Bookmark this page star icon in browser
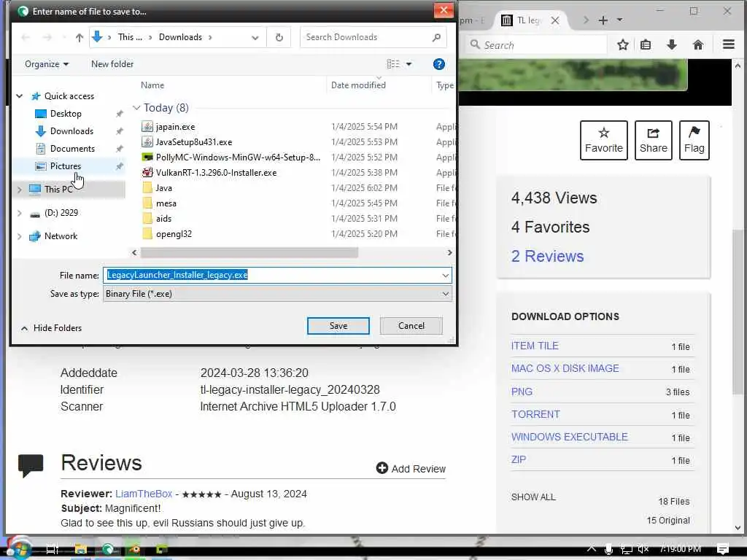747x560 pixels. 623,44
